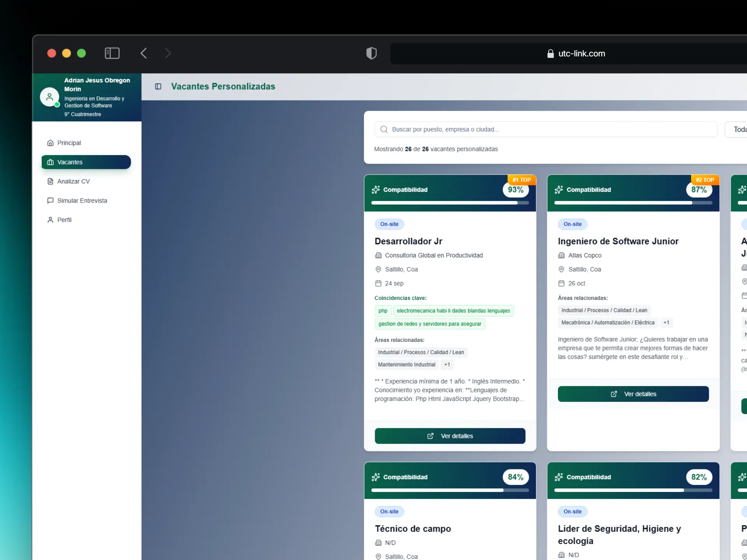Click the sparkle icon on 84% card
The image size is (747, 560).
click(375, 477)
